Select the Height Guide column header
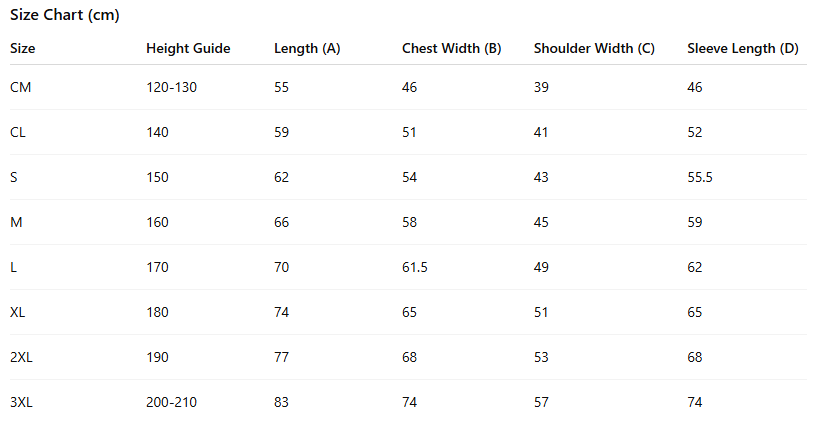The image size is (817, 426). point(188,48)
